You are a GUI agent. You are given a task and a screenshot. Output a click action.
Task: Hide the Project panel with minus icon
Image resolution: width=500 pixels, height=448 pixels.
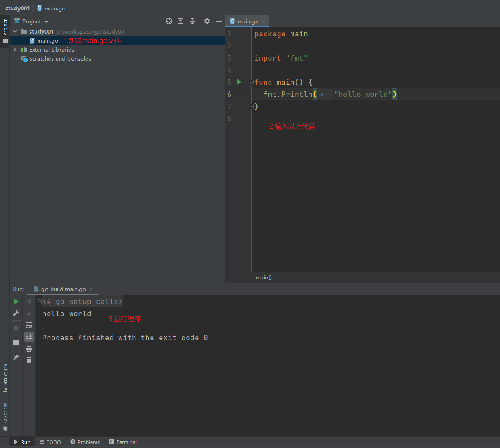tap(219, 22)
